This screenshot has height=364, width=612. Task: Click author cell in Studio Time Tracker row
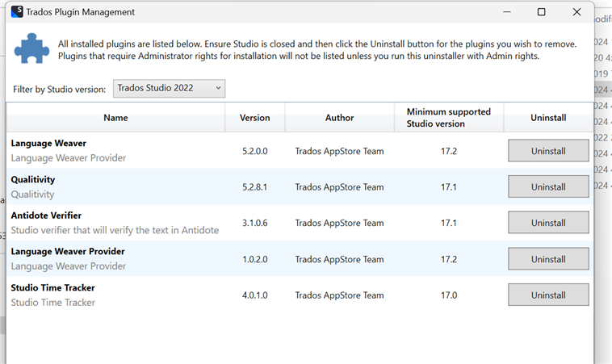coord(339,295)
